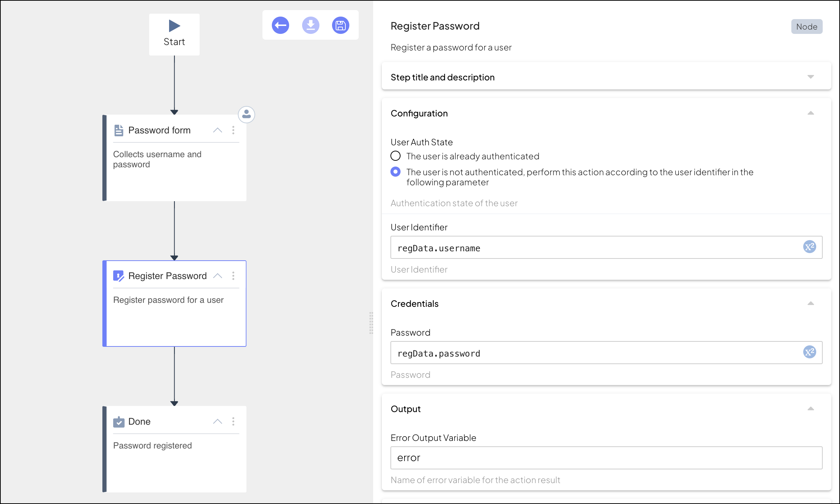
Task: Click expression icon in Password field
Action: click(809, 352)
